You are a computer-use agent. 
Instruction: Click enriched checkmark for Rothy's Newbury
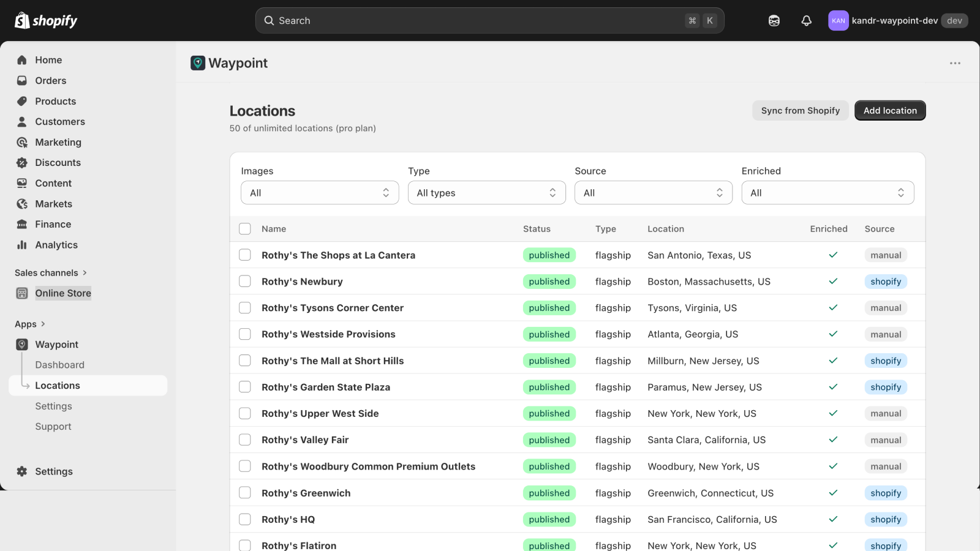click(833, 282)
